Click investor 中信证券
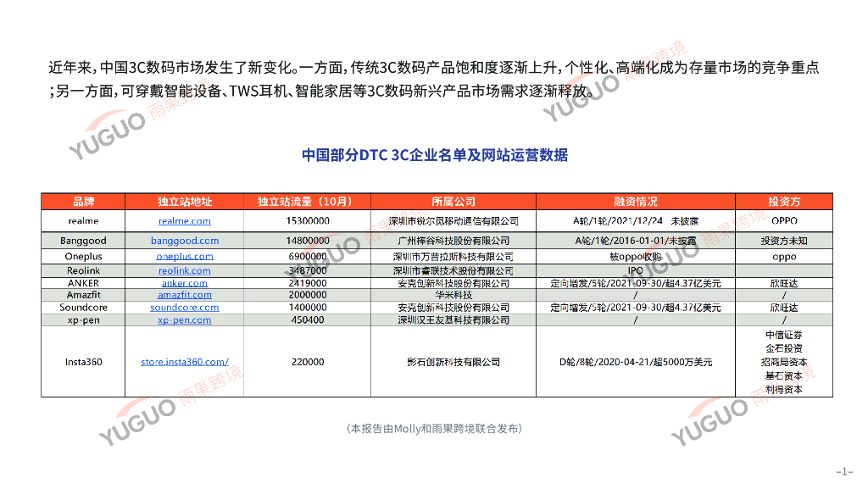This screenshot has height=489, width=868. (x=784, y=335)
